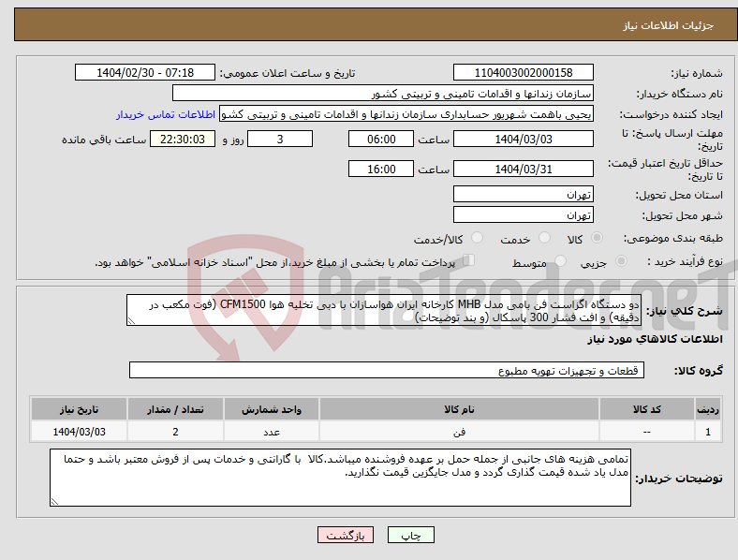Click the تعداد / مقدار column header
The width and height of the screenshot is (738, 560).
pos(175,409)
